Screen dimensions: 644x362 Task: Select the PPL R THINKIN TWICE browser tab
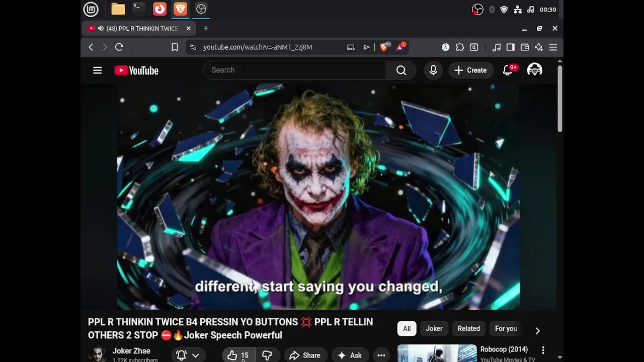(x=139, y=29)
